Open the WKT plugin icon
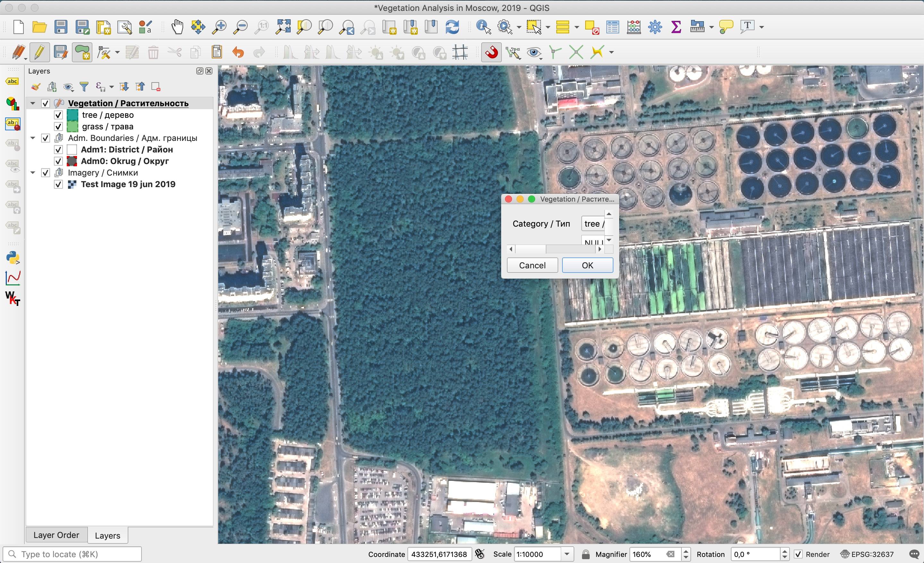 pos(13,299)
